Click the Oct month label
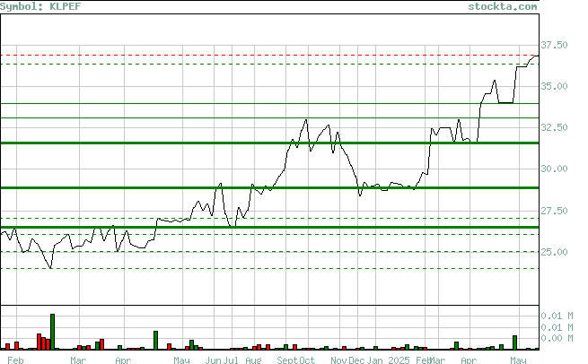The height and width of the screenshot is (364, 588). point(307,360)
